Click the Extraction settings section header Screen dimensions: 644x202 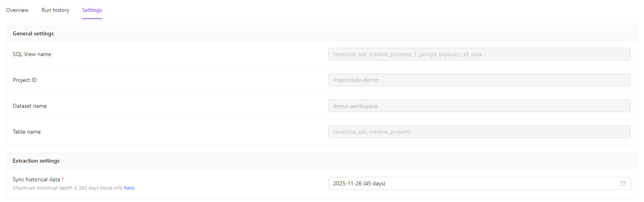[36, 161]
